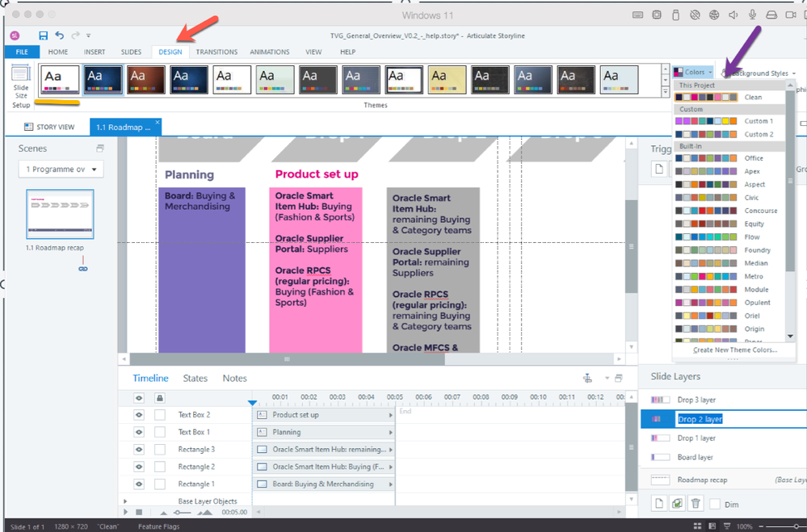
Task: Select the Clean theme colors
Action: pyautogui.click(x=729, y=97)
